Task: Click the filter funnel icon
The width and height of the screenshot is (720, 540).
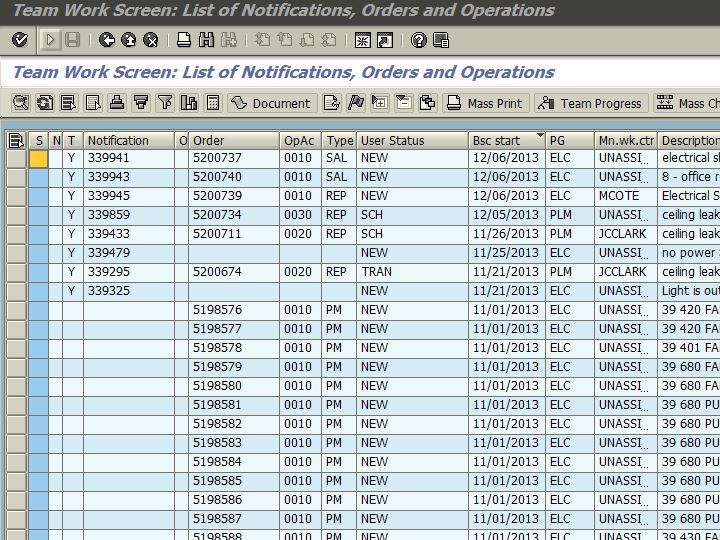Action: coord(164,103)
